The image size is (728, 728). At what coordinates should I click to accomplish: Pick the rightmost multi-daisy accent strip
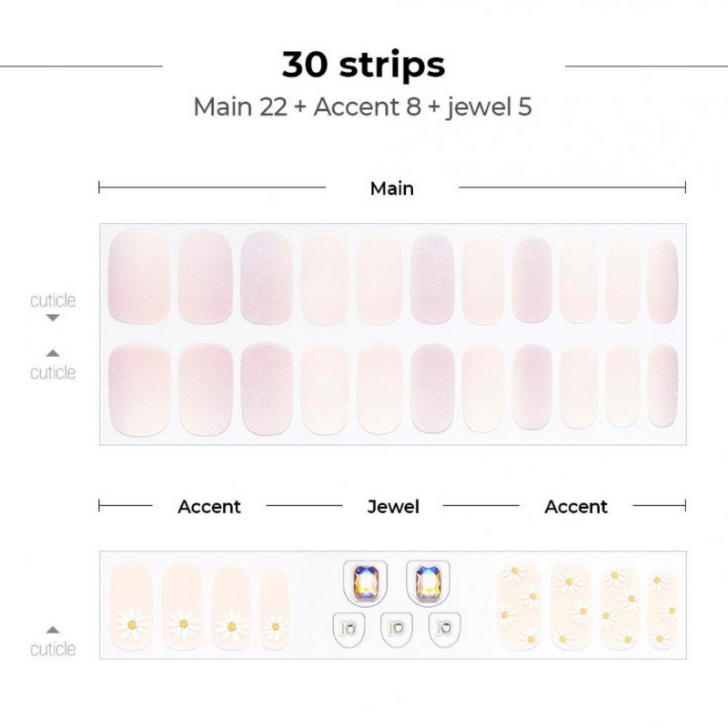click(x=662, y=606)
